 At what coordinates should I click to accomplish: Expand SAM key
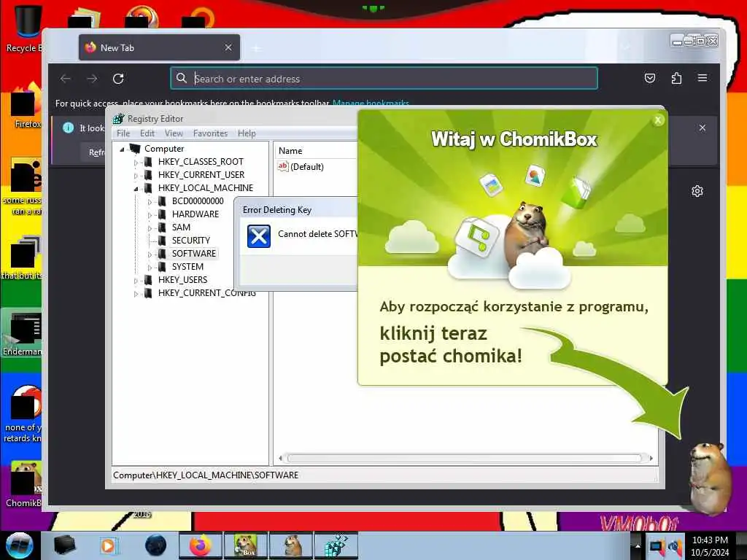(150, 228)
